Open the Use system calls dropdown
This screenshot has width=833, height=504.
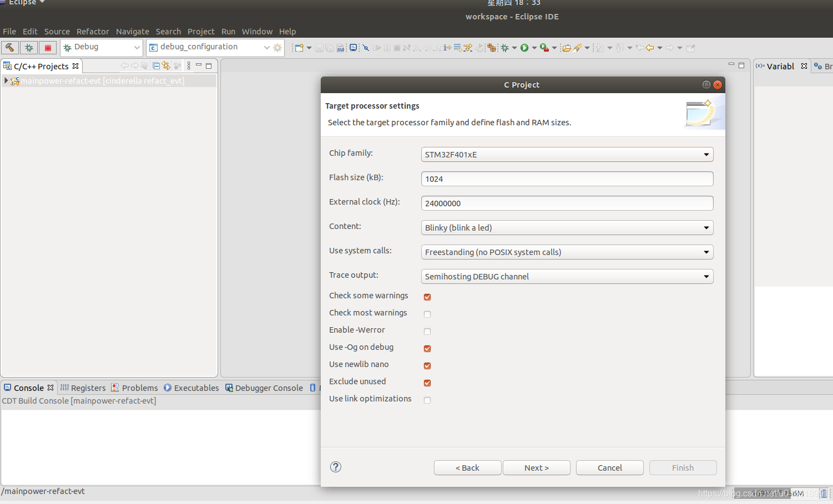[x=567, y=252]
